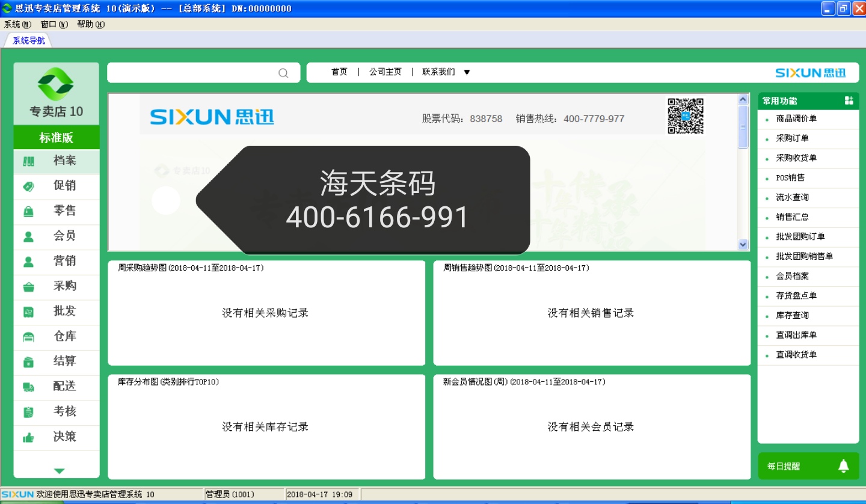
Task: Click the 零售 shopping bag icon
Action: point(28,212)
